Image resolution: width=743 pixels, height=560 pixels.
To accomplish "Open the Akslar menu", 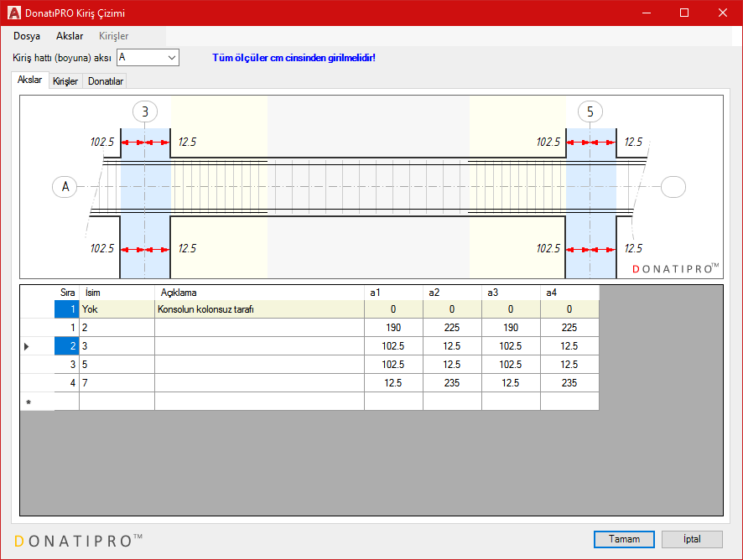I will coord(70,36).
